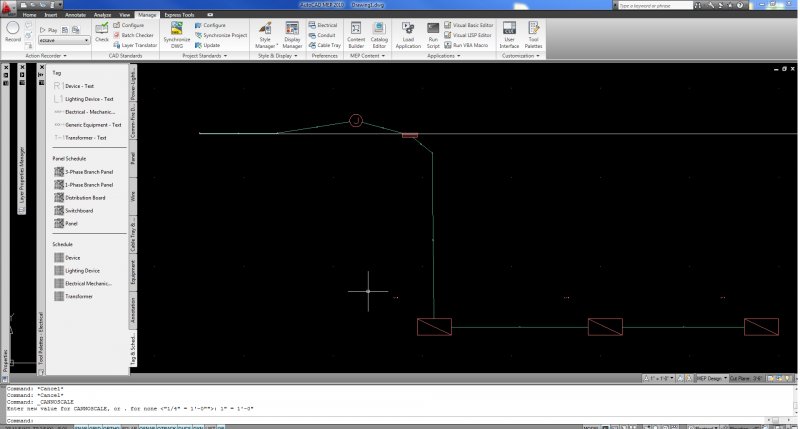
Task: Click Update in Project Standards
Action: (x=207, y=45)
